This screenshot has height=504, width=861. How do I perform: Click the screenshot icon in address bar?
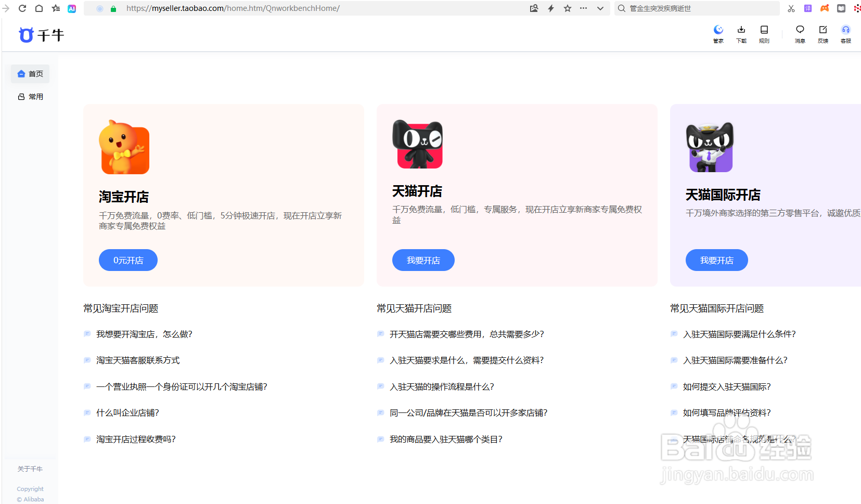pos(534,8)
